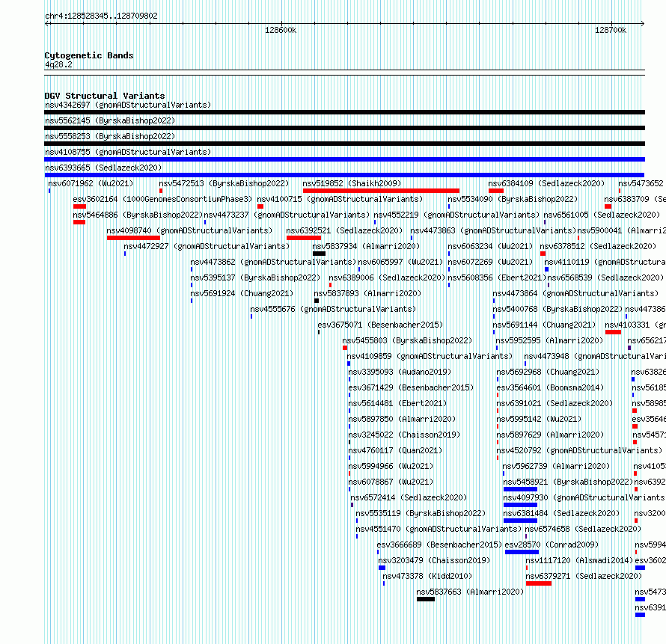The height and width of the screenshot is (644, 666).
Task: Select the black bar under nsv5837663
Action: [426, 599]
